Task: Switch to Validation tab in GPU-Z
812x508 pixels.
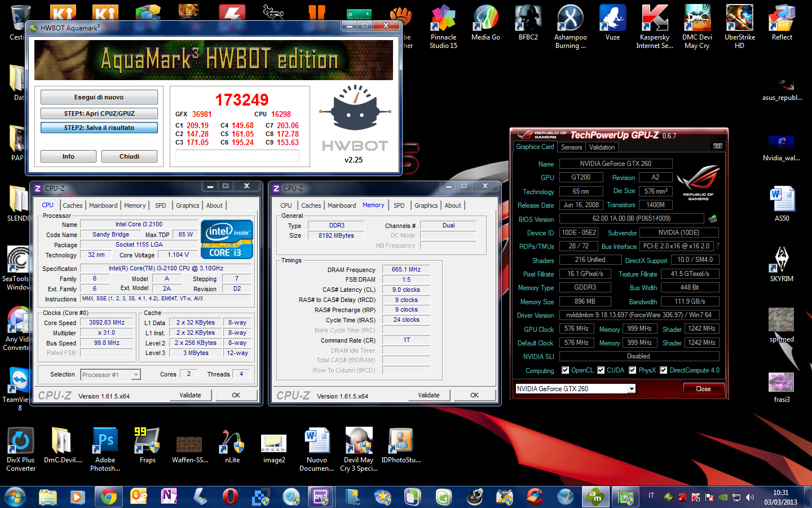Action: [602, 147]
